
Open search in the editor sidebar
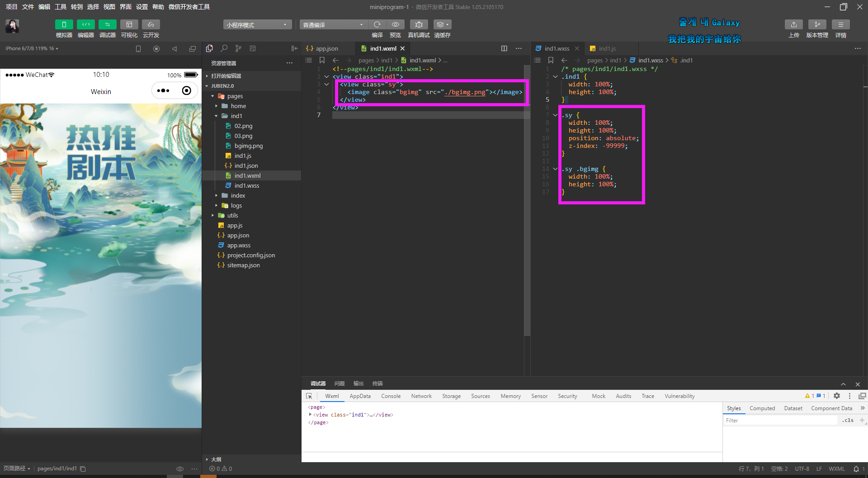[x=224, y=48]
